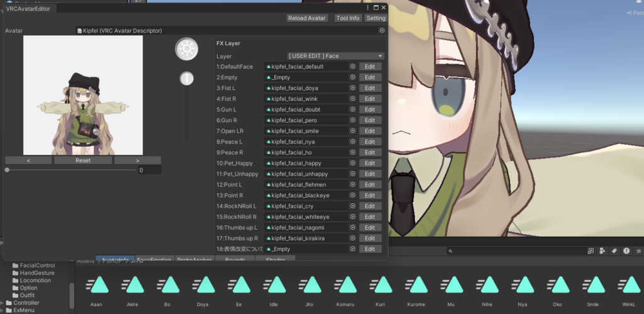The image size is (644, 314).
Task: Open object picker for kipfel_facial_cry field
Action: tap(353, 206)
